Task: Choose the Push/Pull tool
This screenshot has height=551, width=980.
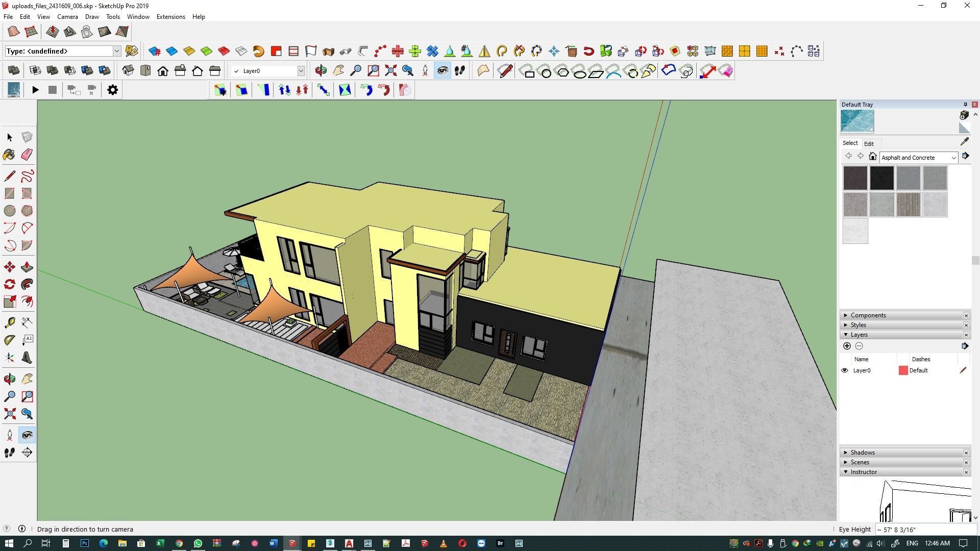Action: 27,267
